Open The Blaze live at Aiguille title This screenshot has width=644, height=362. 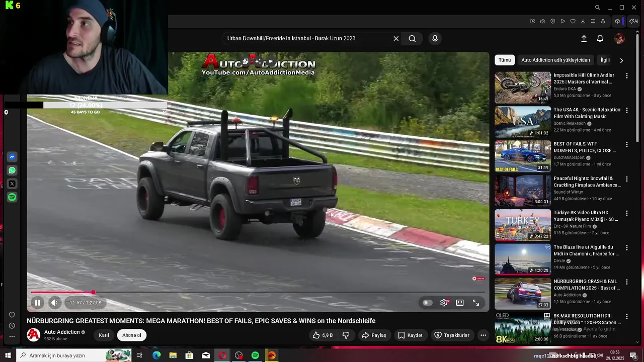click(586, 250)
